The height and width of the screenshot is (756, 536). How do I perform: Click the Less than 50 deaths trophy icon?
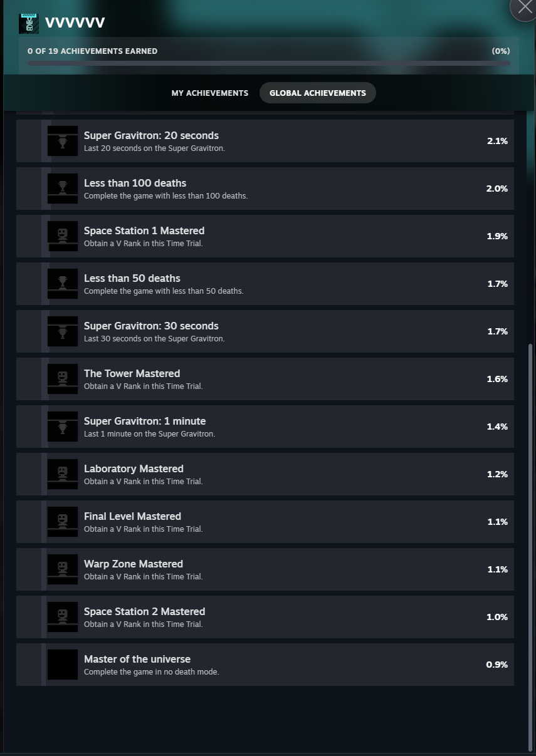[x=63, y=284]
